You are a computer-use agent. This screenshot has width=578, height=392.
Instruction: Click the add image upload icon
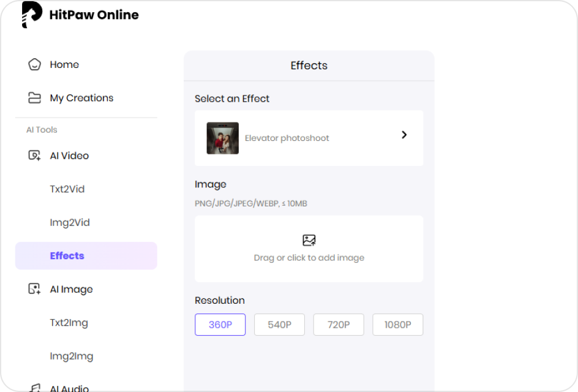[x=309, y=240]
